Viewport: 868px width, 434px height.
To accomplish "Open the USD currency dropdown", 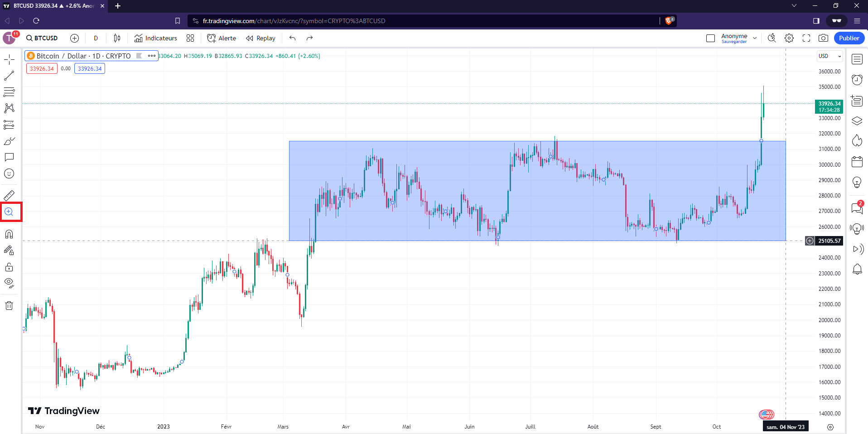I will pos(829,56).
